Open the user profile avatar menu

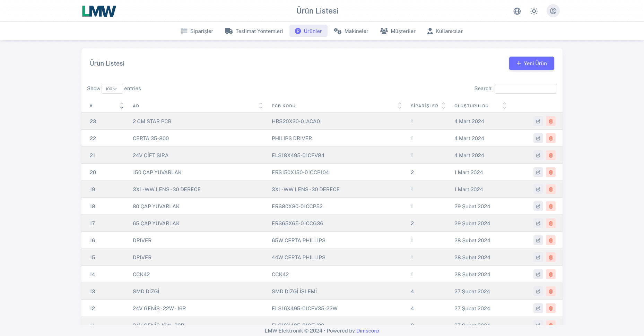point(553,11)
